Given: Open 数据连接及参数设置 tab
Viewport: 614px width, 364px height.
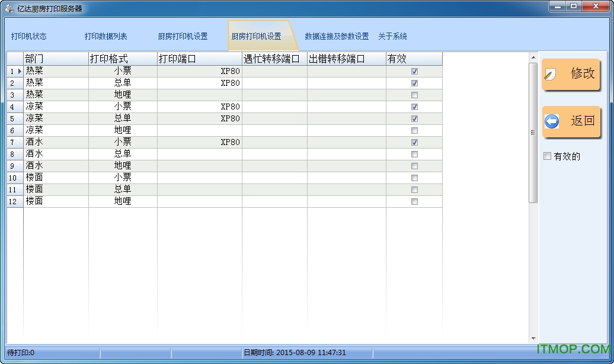Looking at the screenshot, I should pos(337,36).
